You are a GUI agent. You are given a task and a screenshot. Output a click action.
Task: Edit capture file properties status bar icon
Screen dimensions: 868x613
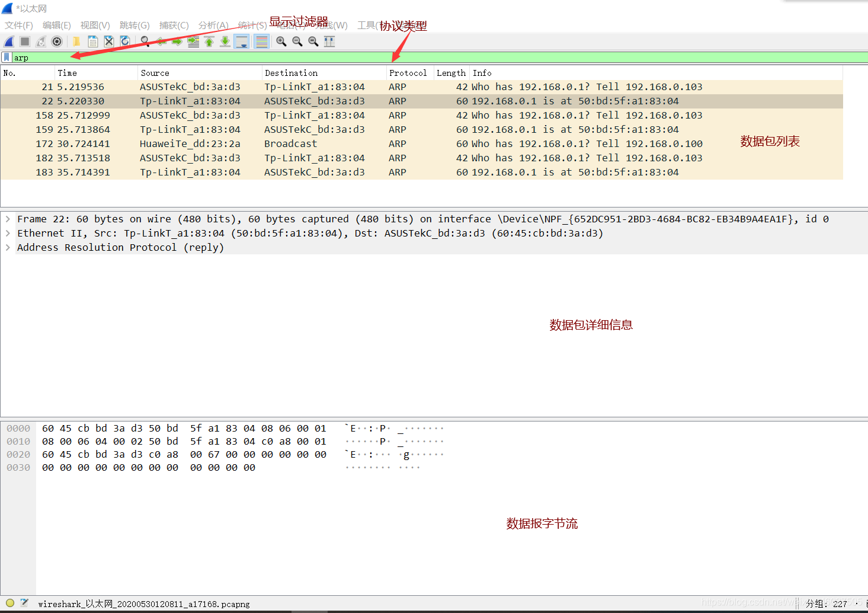point(24,603)
